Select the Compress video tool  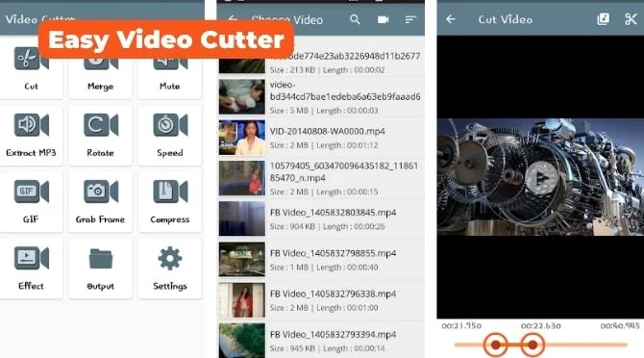point(169,202)
